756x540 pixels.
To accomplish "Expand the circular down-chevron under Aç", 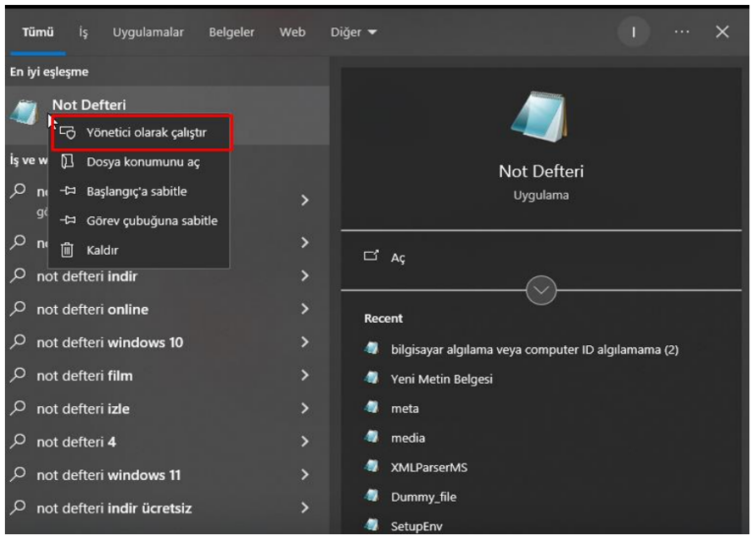I will coord(541,290).
